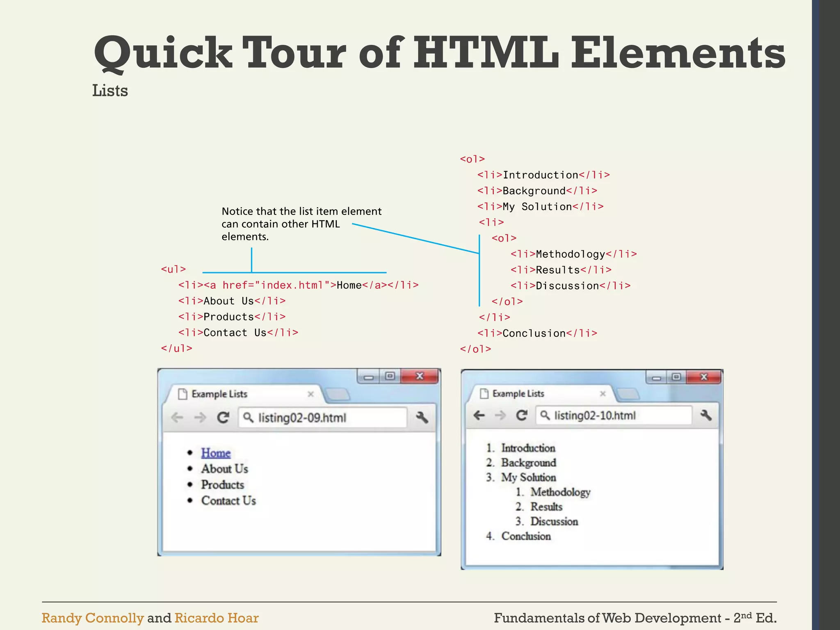The height and width of the screenshot is (630, 840).
Task: Click the listing02-09.html address field
Action: 323,418
